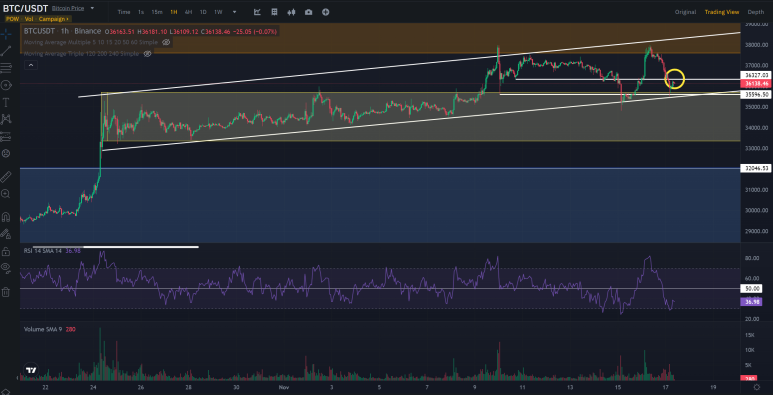This screenshot has height=395, width=773.
Task: Open the forecasting and measurement tools
Action: [x=6, y=137]
